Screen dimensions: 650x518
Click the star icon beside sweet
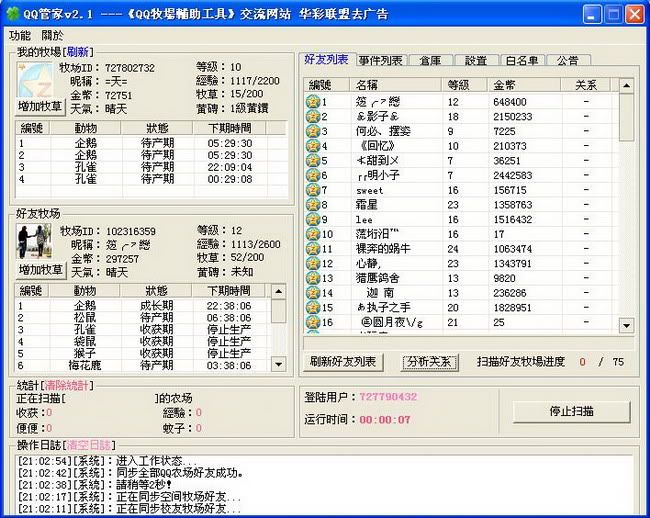[313, 190]
